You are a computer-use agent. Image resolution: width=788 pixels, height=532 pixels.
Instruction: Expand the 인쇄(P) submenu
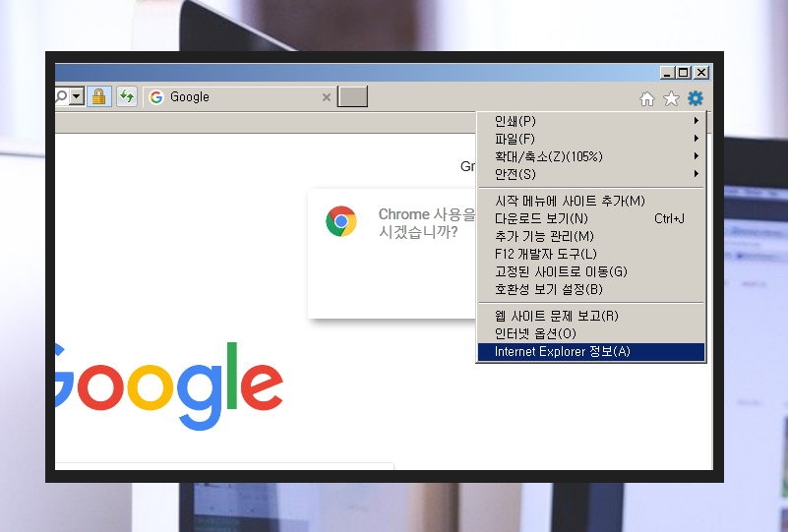(590, 121)
